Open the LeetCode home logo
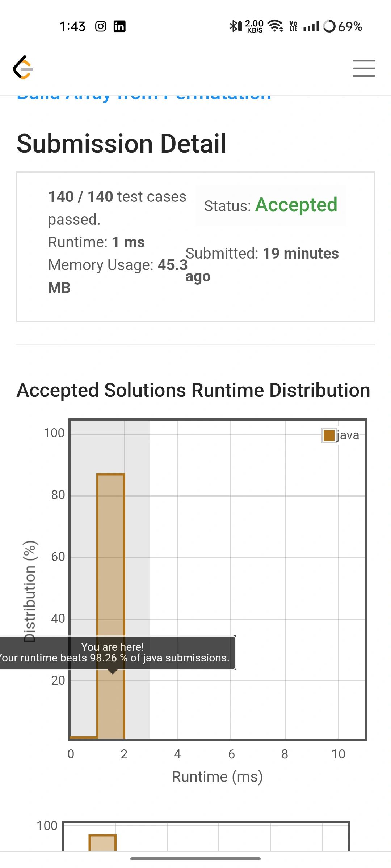 pos(23,67)
